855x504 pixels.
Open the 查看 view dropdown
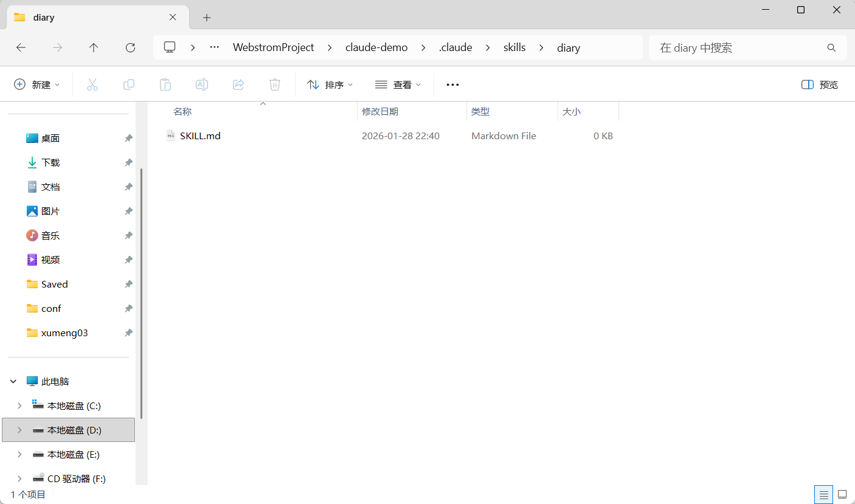point(398,85)
